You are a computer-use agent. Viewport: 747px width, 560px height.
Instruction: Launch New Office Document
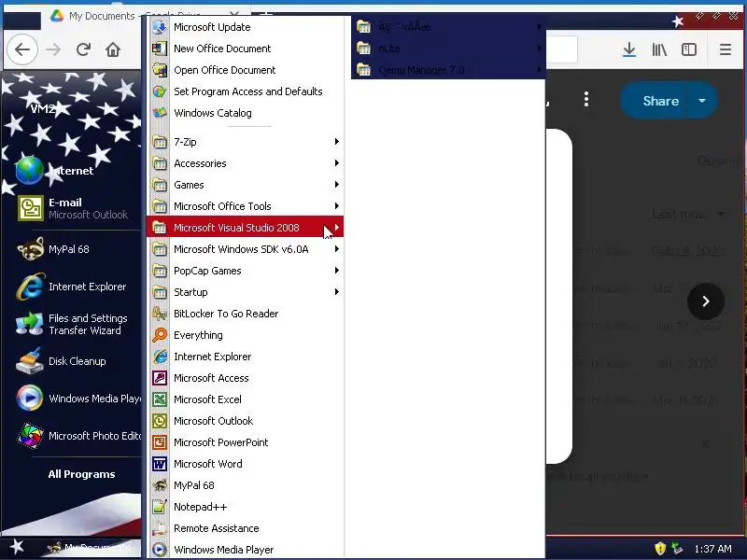tap(245, 49)
